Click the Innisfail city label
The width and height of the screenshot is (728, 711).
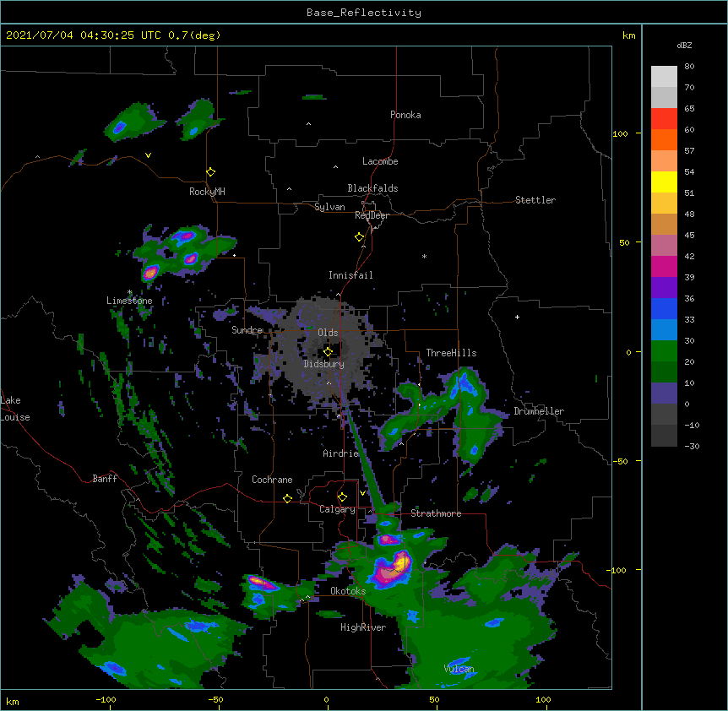pyautogui.click(x=350, y=275)
